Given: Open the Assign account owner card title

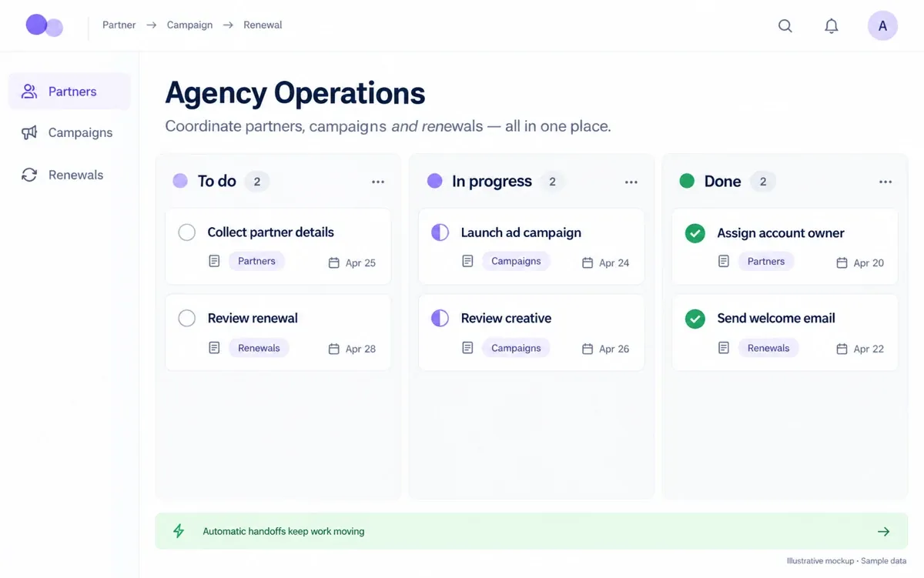Looking at the screenshot, I should (x=780, y=232).
